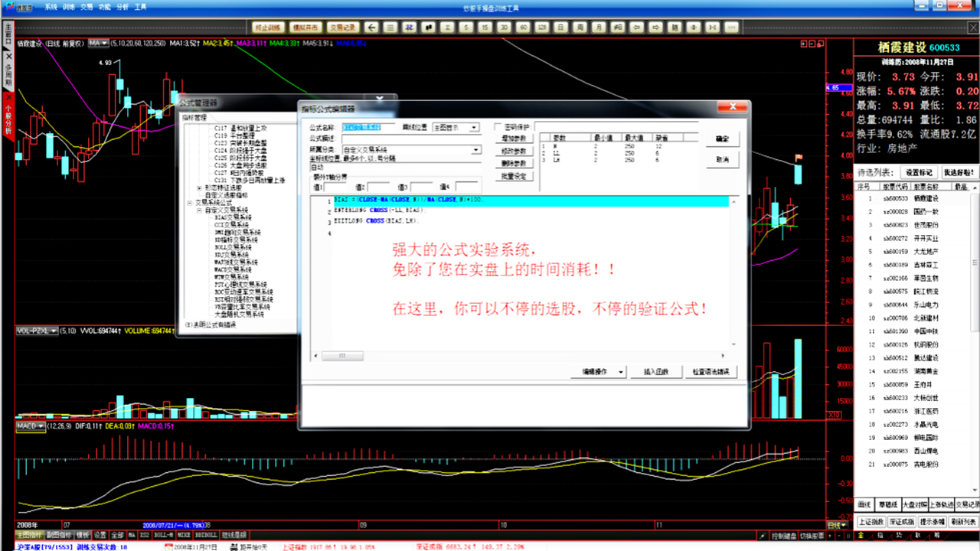Image resolution: width=980 pixels, height=551 pixels.
Task: Click the left arrow navigation icon in toolbar
Action: 372,27
